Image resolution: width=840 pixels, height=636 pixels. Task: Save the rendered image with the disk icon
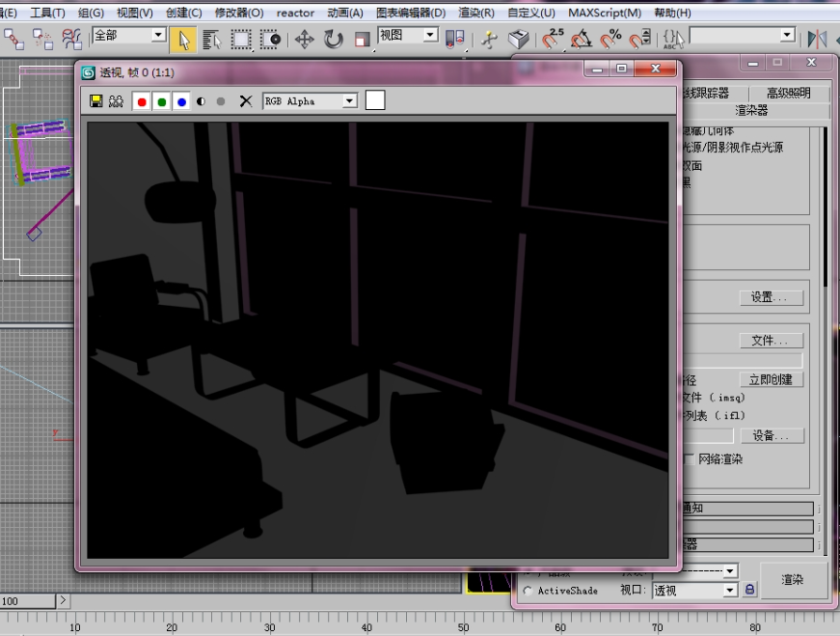pyautogui.click(x=95, y=101)
